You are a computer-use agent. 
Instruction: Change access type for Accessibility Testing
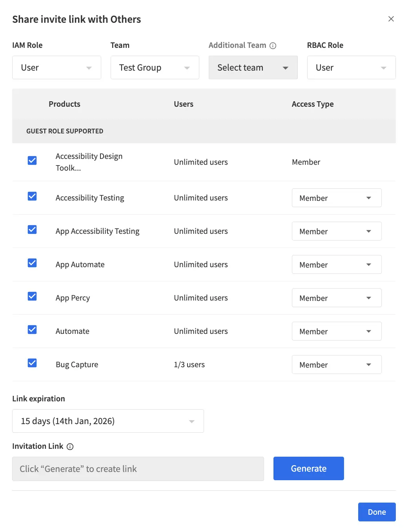(337, 198)
